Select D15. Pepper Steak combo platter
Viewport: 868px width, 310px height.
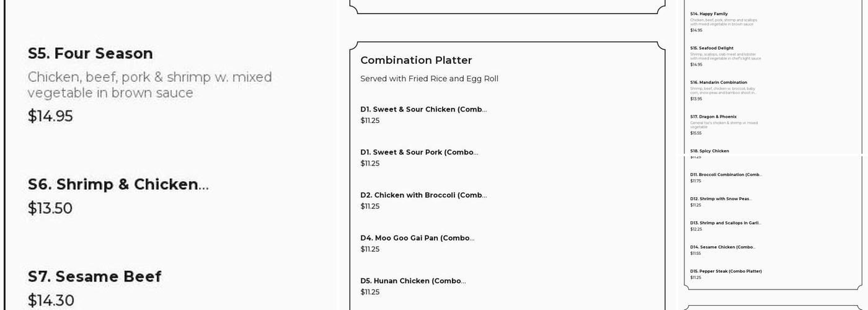725,272
